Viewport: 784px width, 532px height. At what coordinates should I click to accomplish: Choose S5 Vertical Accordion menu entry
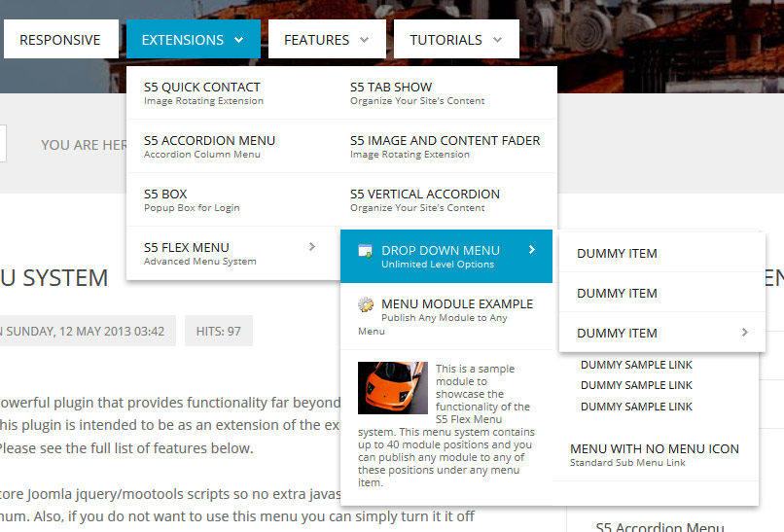[425, 194]
